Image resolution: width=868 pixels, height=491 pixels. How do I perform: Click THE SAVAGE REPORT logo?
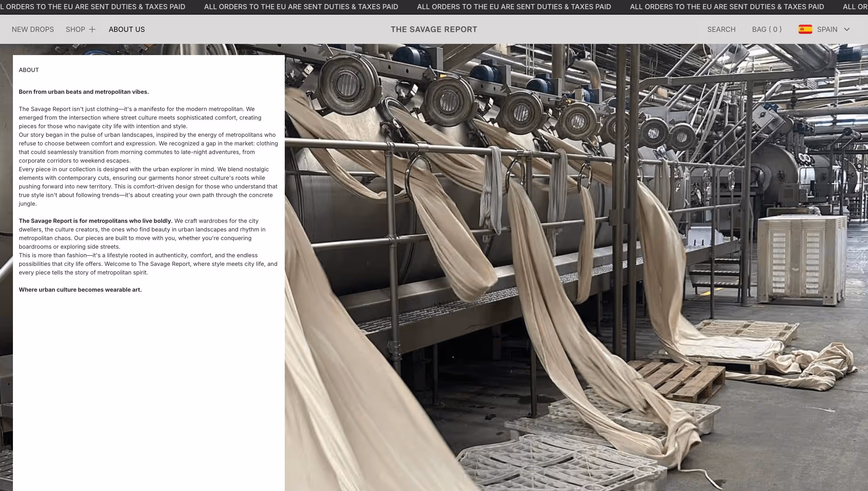point(434,29)
